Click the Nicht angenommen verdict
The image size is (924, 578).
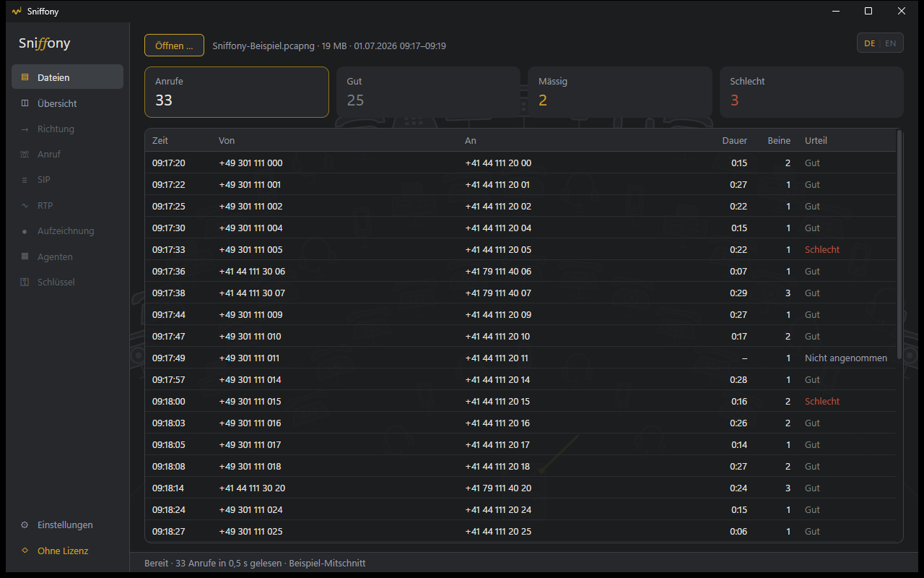846,358
